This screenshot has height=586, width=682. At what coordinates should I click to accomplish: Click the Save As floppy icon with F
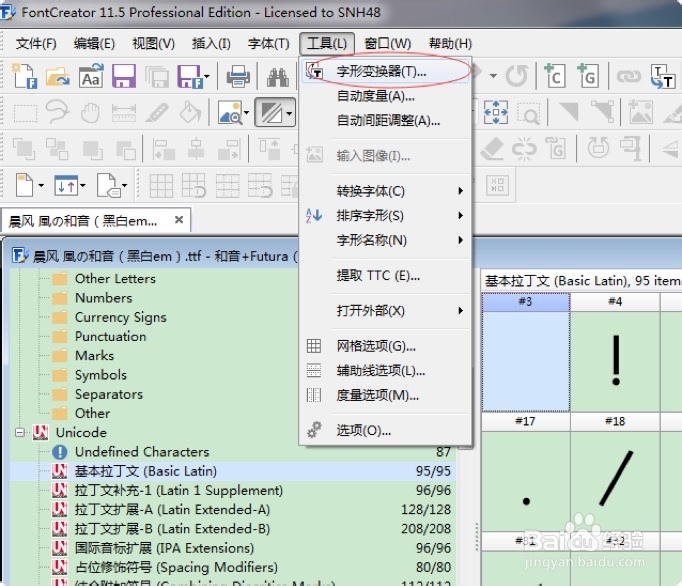tap(189, 76)
